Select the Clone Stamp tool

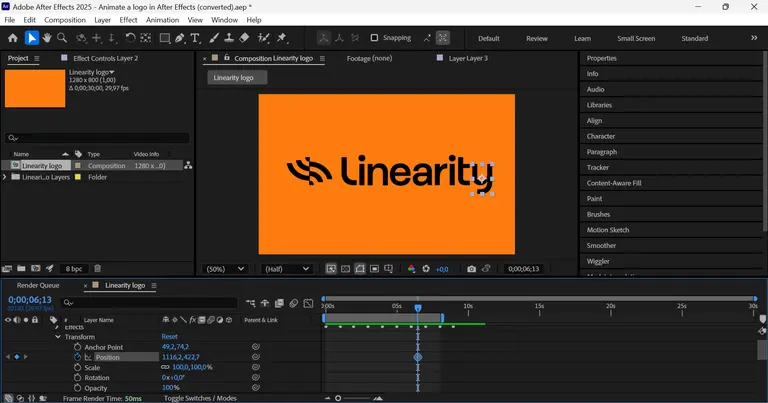point(229,38)
